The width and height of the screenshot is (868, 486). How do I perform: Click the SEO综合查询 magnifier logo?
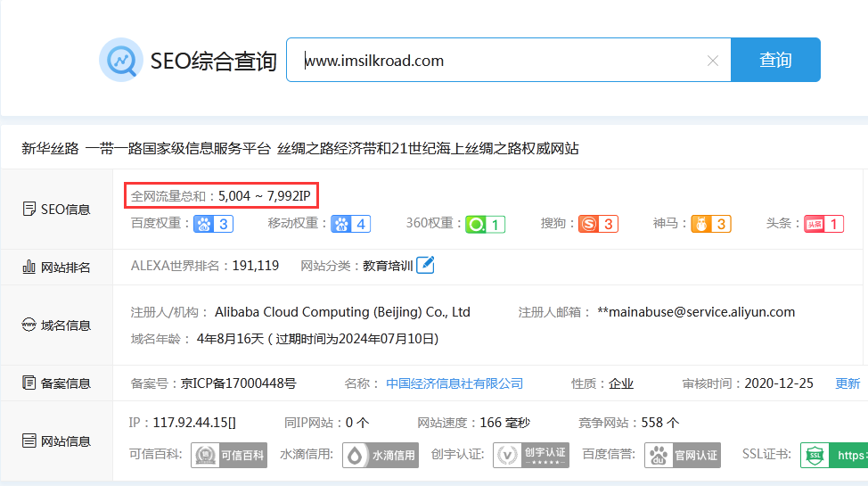(x=120, y=60)
